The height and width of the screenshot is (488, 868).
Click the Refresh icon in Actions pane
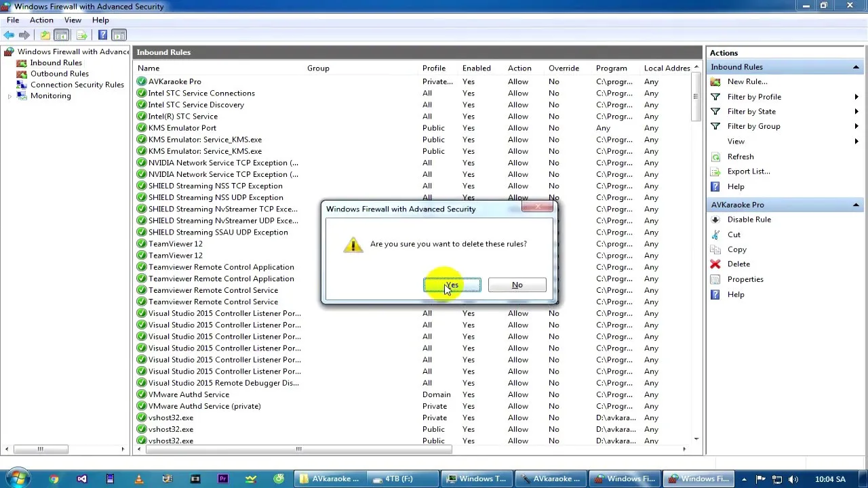coord(715,157)
